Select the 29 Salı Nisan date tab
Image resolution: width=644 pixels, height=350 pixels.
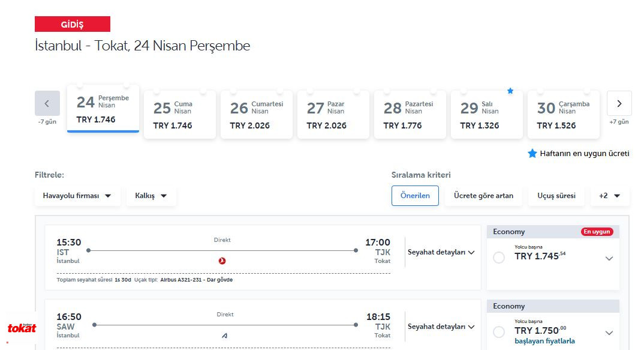[486, 114]
